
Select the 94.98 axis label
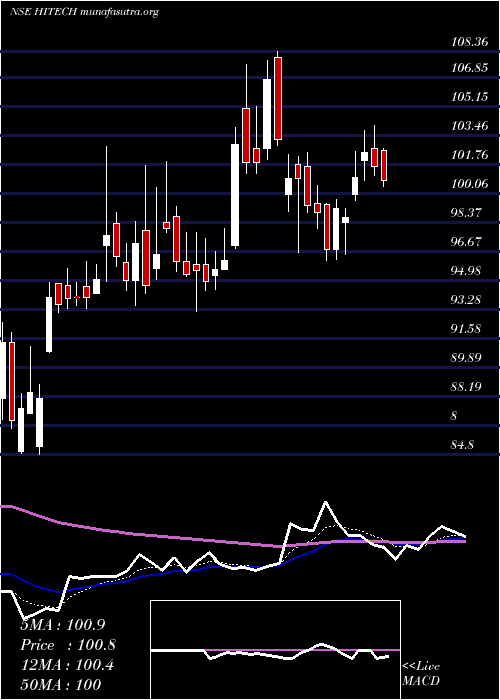(467, 271)
